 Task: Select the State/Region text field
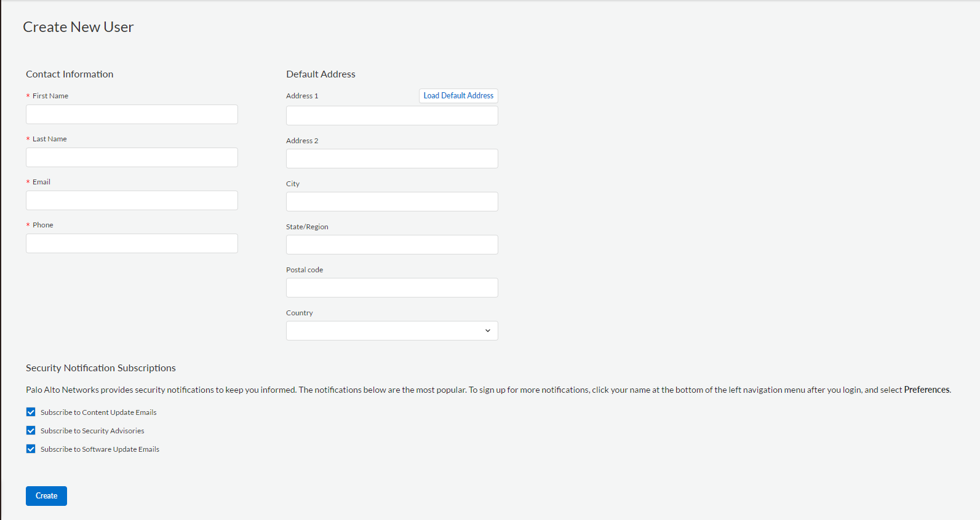coord(392,245)
